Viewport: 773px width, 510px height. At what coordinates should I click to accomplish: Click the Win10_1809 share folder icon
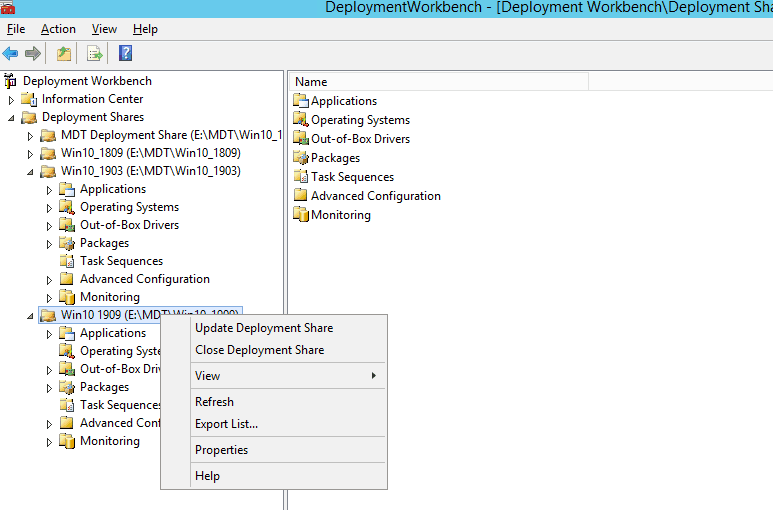[48, 153]
